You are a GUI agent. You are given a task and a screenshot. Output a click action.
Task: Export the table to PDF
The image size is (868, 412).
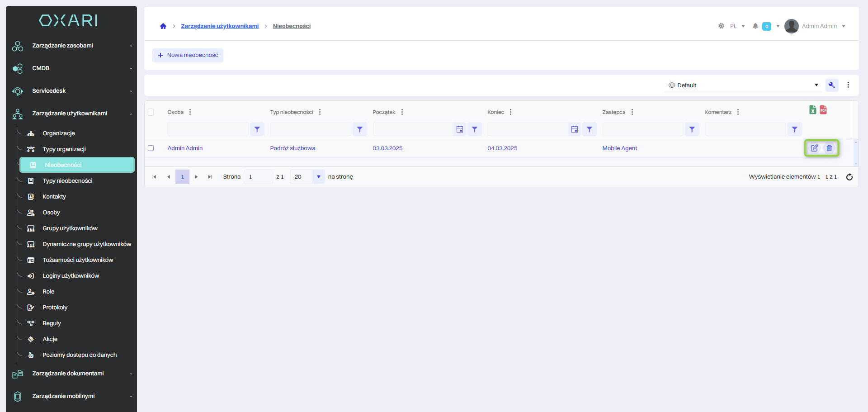click(x=823, y=110)
